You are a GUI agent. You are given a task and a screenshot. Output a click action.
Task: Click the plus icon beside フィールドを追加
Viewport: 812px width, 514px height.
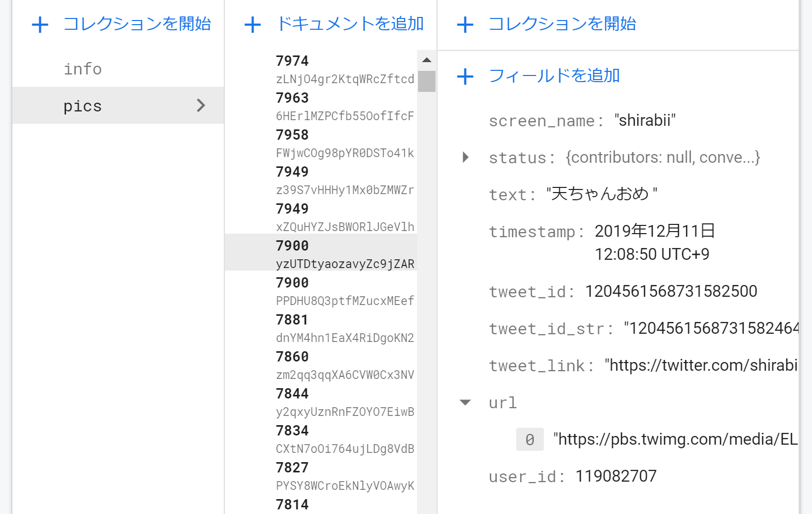(465, 77)
